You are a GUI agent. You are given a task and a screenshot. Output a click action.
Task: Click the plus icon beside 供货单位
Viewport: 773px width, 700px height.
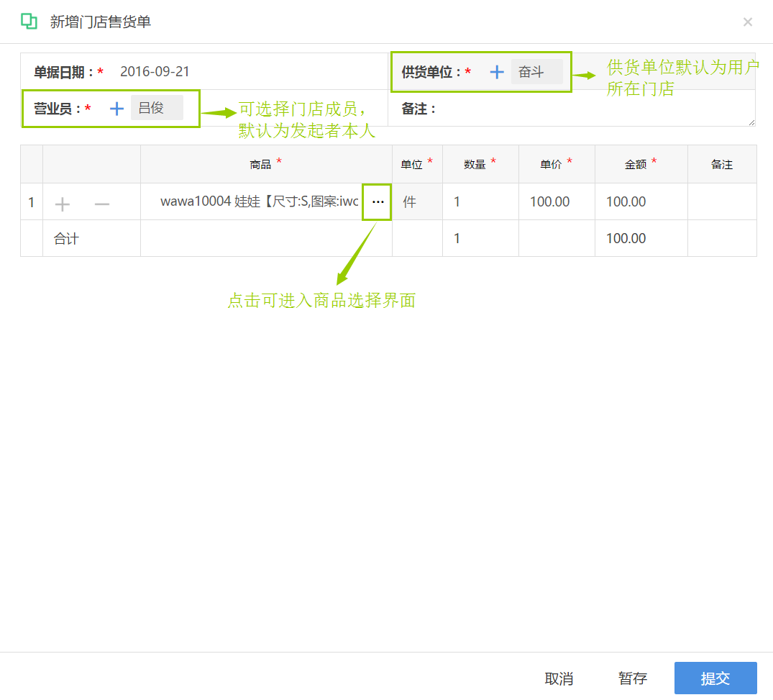tap(496, 72)
